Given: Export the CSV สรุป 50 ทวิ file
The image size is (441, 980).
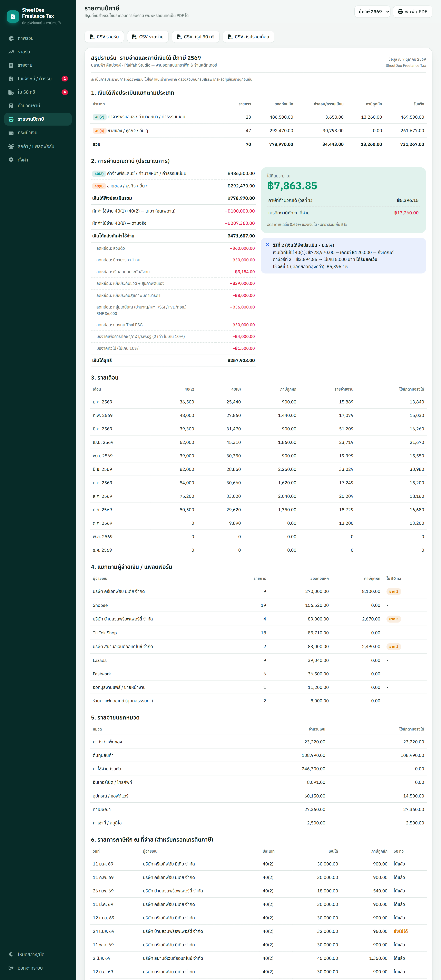Looking at the screenshot, I should [x=196, y=37].
